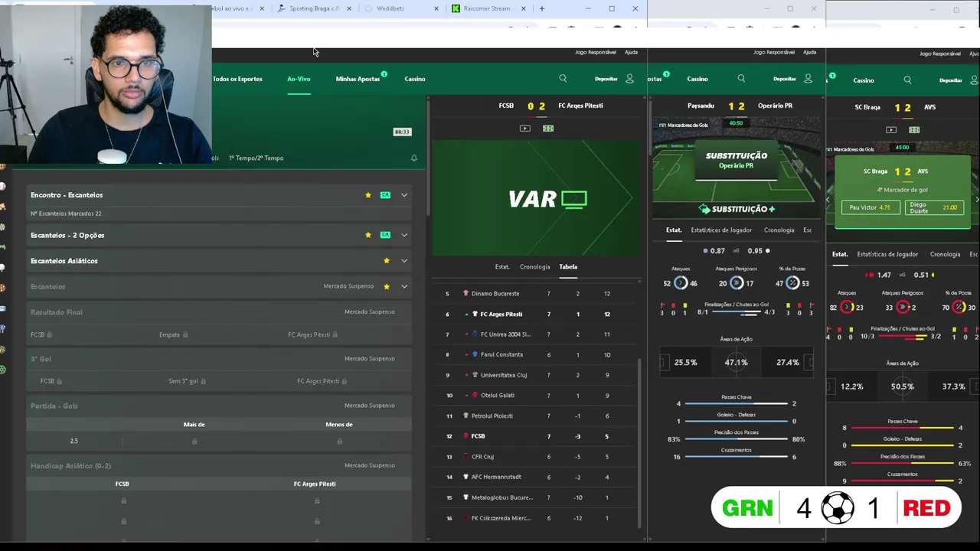Image resolution: width=980 pixels, height=551 pixels.
Task: Go to next scorer card in Braga window
Action: tap(976, 200)
